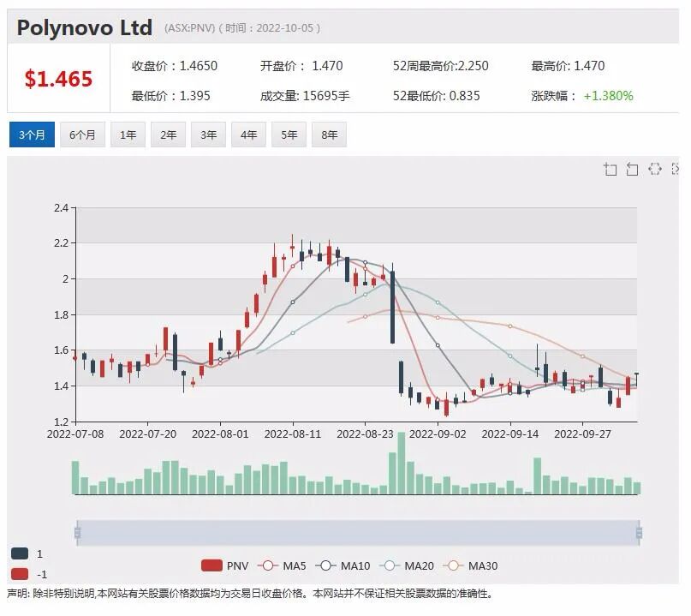Click the x-axis label 2022-08-01

tap(220, 434)
